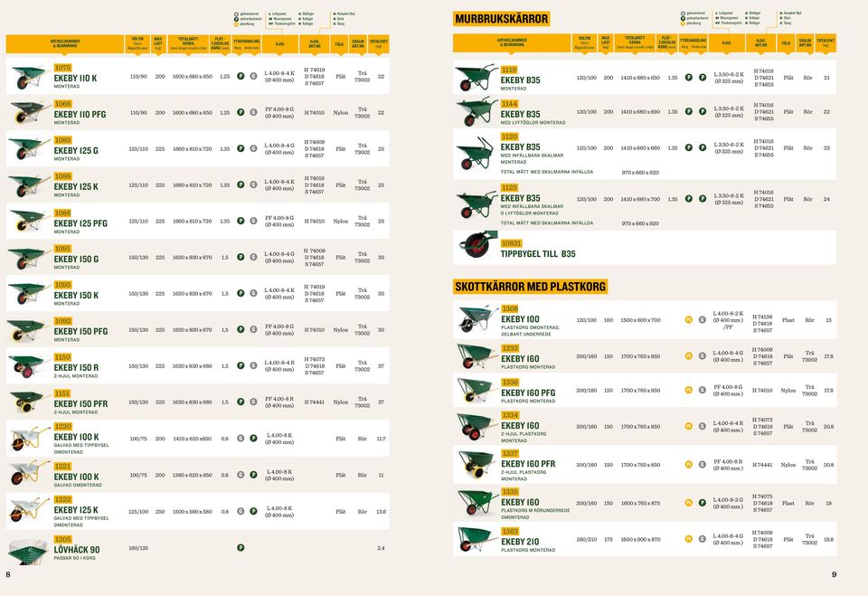The image size is (868, 596).
Task: Select article number badge 1091
Action: pyautogui.click(x=62, y=249)
